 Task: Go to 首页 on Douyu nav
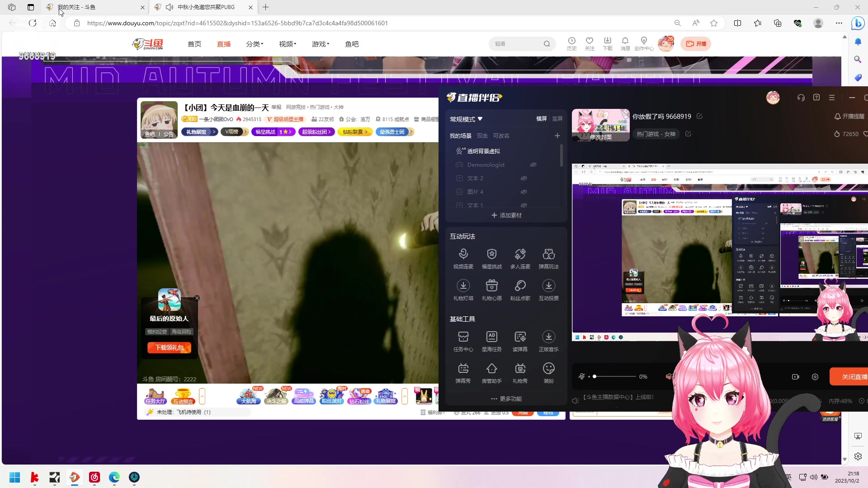coord(194,44)
